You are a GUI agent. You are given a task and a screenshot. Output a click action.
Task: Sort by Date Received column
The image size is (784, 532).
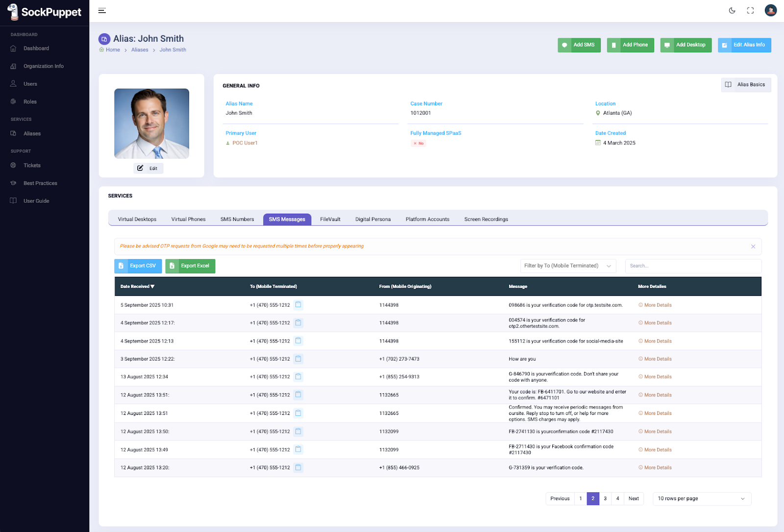point(137,287)
